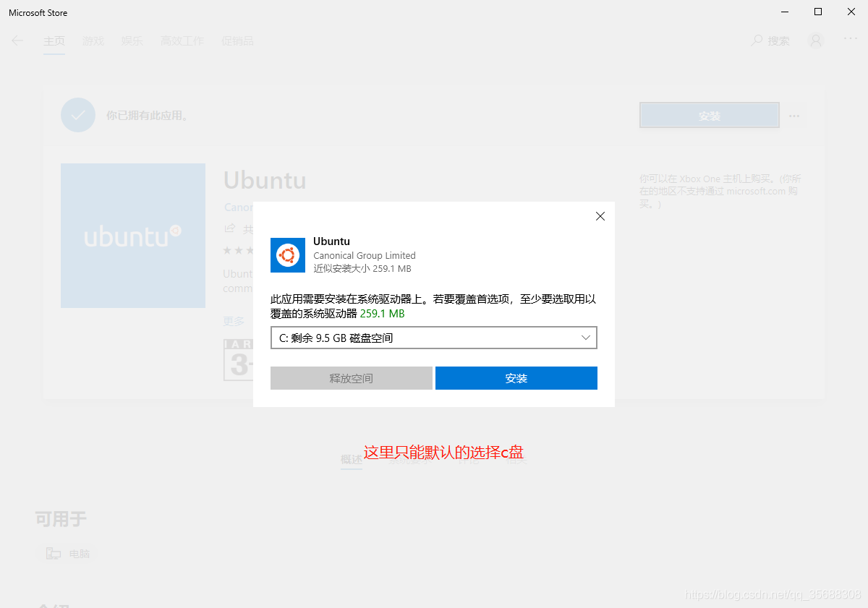Click the 概述 tab behind the dialog
Screen dimensions: 868x608
[352, 459]
